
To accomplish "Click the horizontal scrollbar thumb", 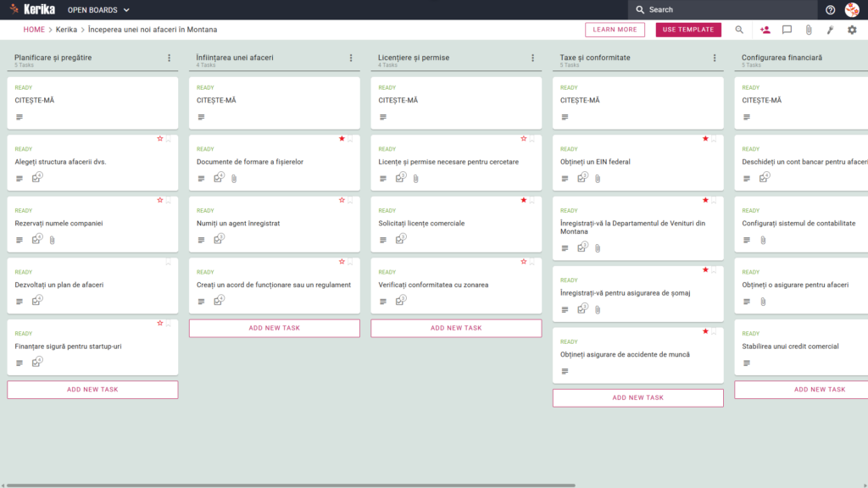I will (291, 485).
